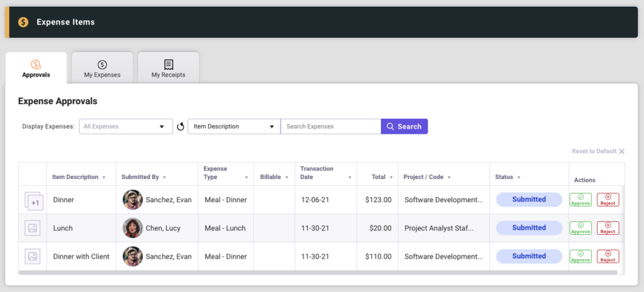The image size is (644, 292).
Task: Reject the Dinner with Client expense
Action: click(x=608, y=256)
